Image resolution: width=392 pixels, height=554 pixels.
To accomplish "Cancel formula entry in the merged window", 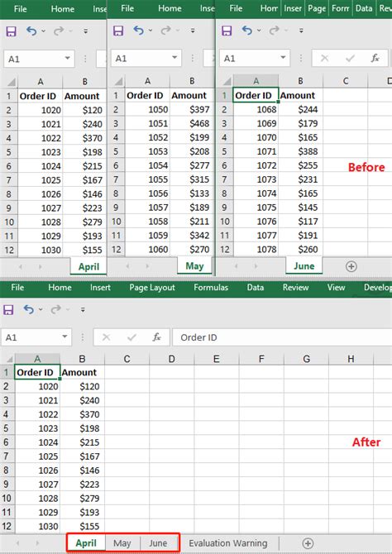I will (x=106, y=337).
